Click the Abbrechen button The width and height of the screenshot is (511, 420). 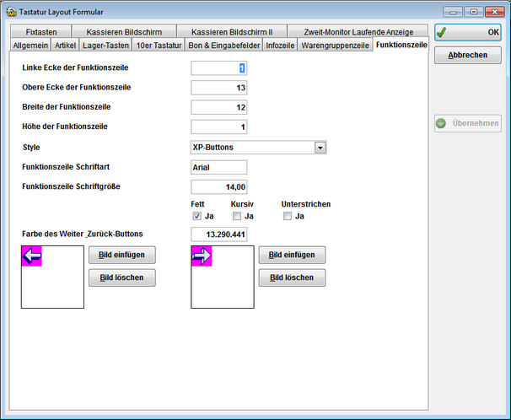pos(468,55)
